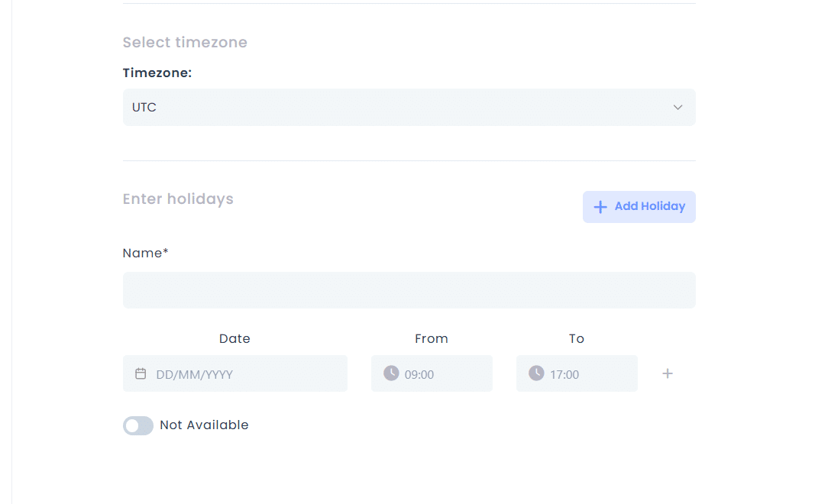Click the To column header

pos(577,338)
